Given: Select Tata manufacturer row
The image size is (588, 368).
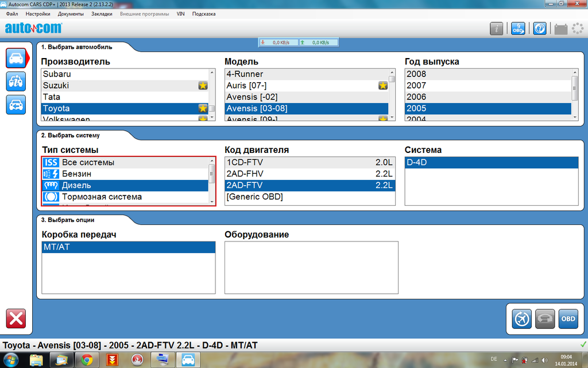Looking at the screenshot, I should point(125,97).
